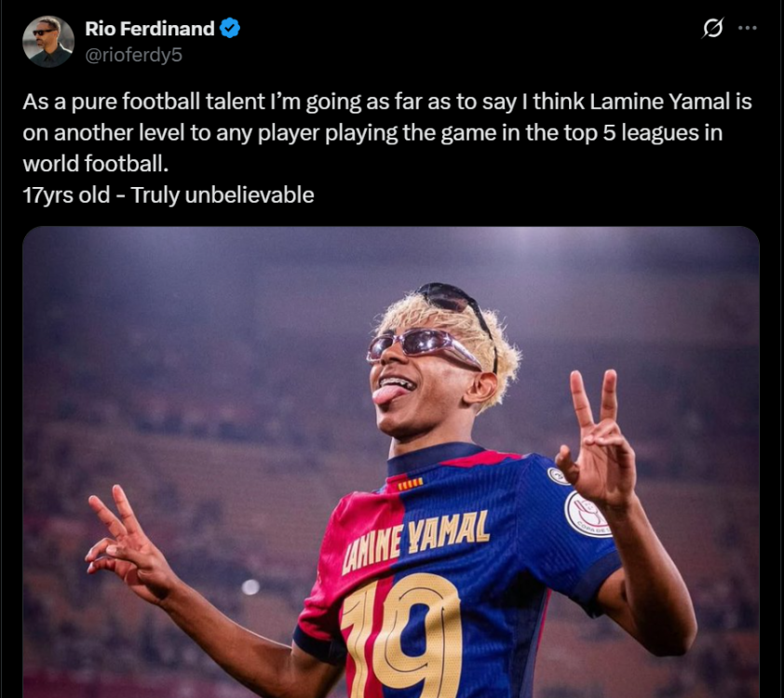Open Rio Ferdinand's profile avatar
Viewport: 784px width, 698px height.
point(48,42)
